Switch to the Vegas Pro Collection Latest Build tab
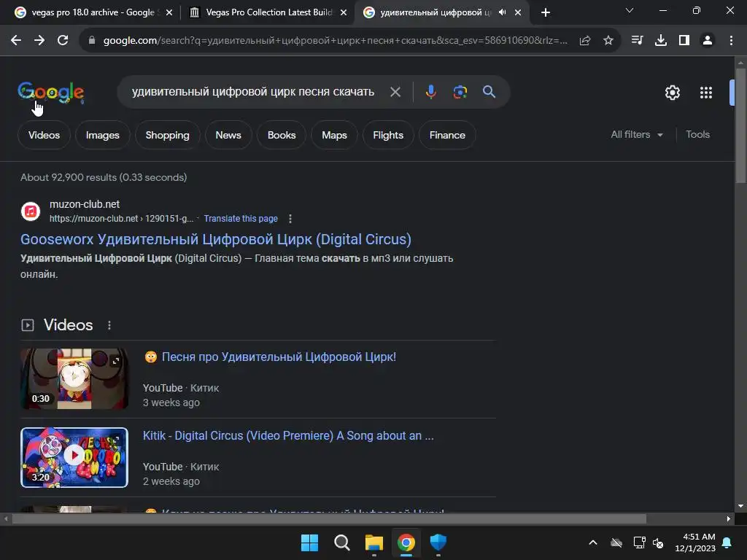 [x=269, y=12]
